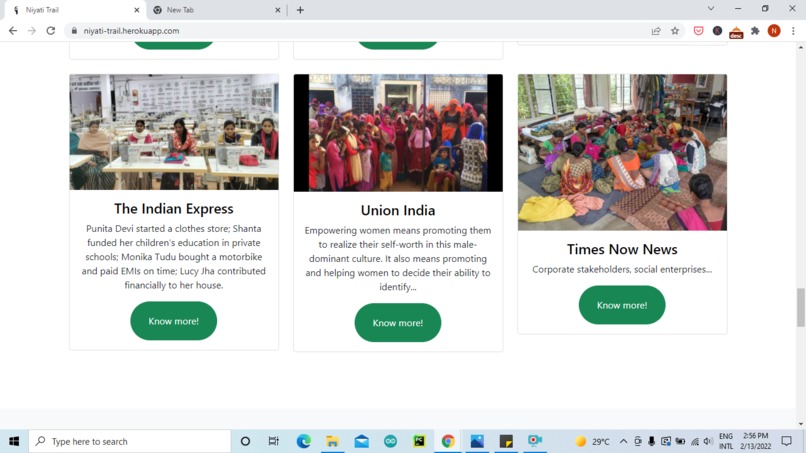Open the Mail app on taskbar
This screenshot has height=453, width=806.
tap(361, 441)
